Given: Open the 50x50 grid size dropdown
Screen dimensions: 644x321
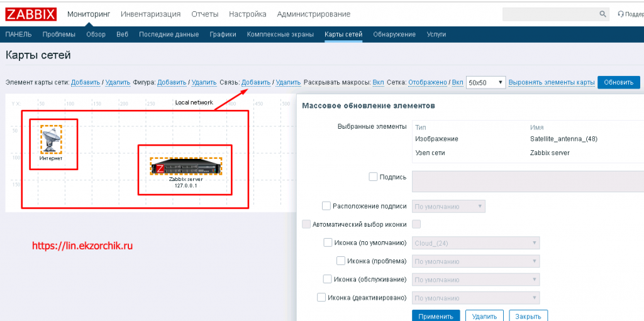Looking at the screenshot, I should tap(486, 82).
